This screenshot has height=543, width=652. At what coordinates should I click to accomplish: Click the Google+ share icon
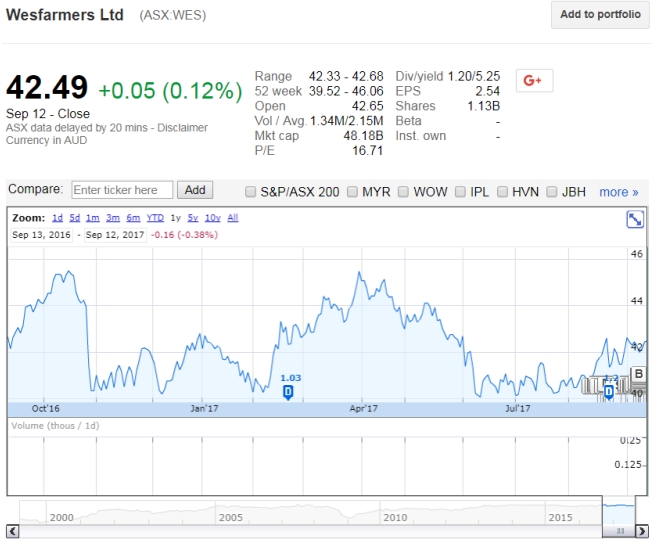534,80
